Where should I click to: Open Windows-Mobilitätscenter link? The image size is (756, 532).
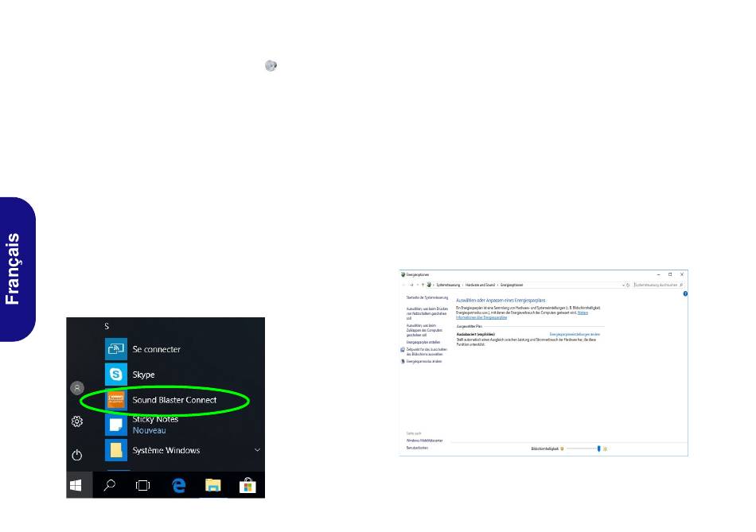424,441
